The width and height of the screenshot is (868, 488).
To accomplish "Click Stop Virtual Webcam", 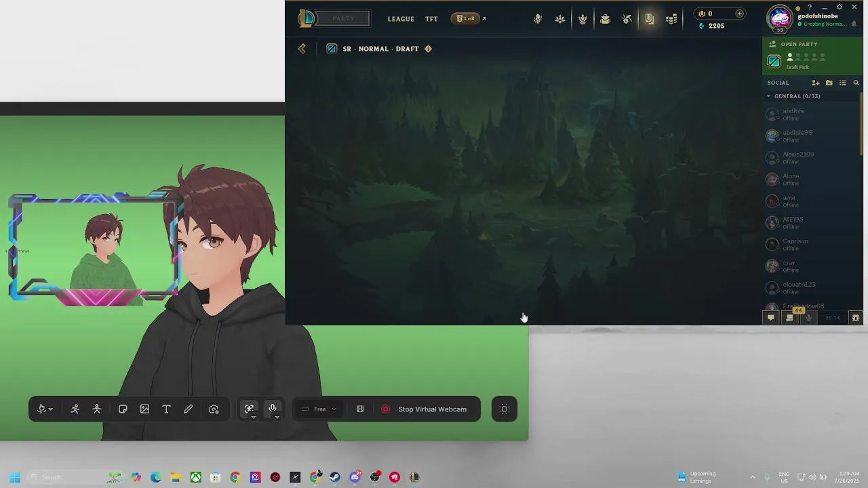I will 425,409.
